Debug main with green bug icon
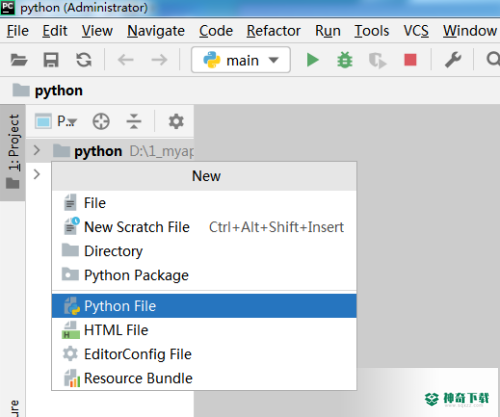Image resolution: width=500 pixels, height=417 pixels. [345, 60]
